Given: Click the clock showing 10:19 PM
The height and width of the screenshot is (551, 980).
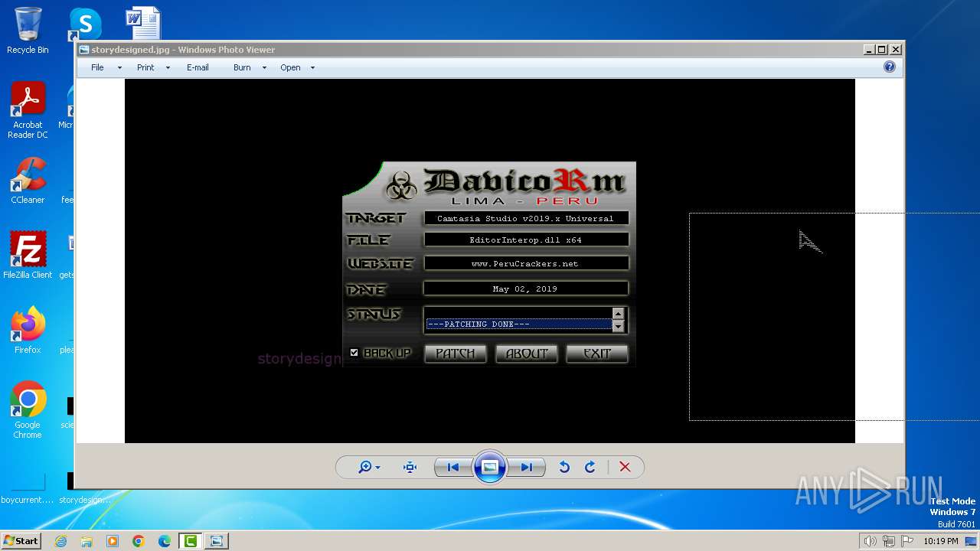Looking at the screenshot, I should tap(941, 541).
